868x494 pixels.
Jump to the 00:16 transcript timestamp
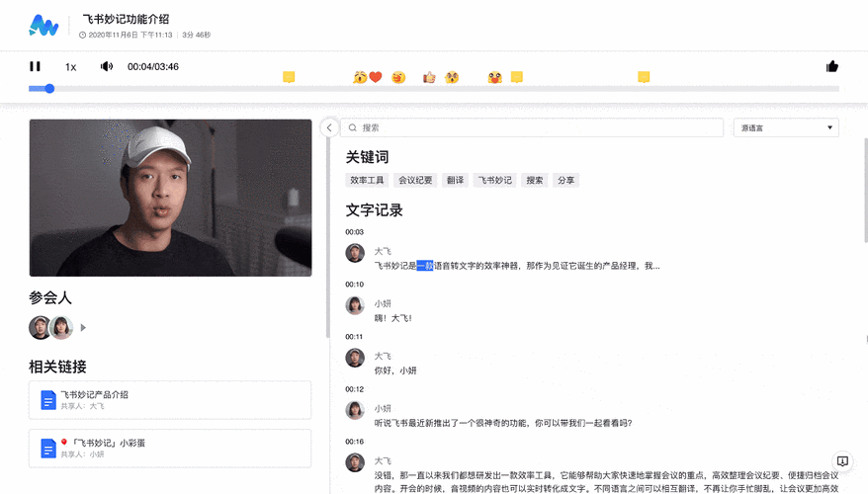(x=354, y=442)
